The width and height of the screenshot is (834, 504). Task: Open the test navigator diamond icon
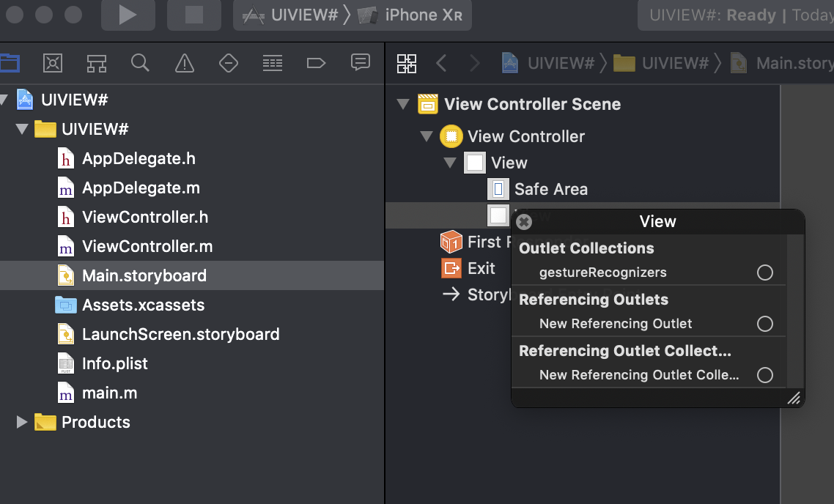tap(229, 63)
